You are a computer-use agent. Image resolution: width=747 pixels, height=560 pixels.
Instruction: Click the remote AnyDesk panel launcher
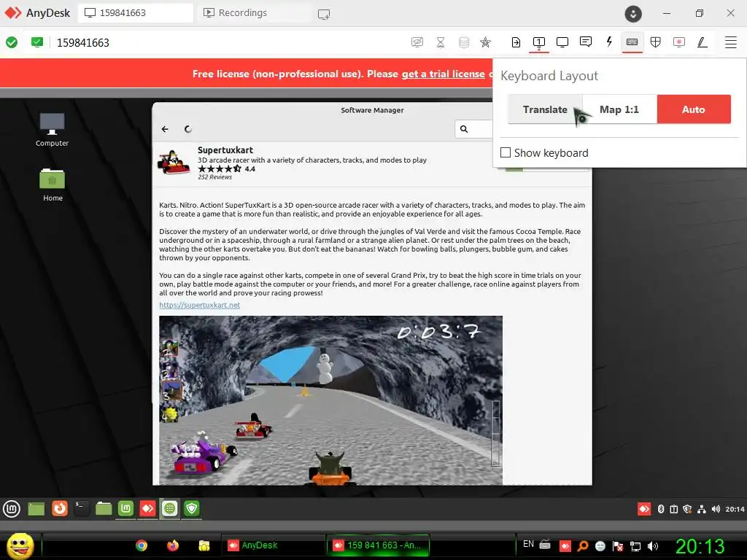coord(147,508)
